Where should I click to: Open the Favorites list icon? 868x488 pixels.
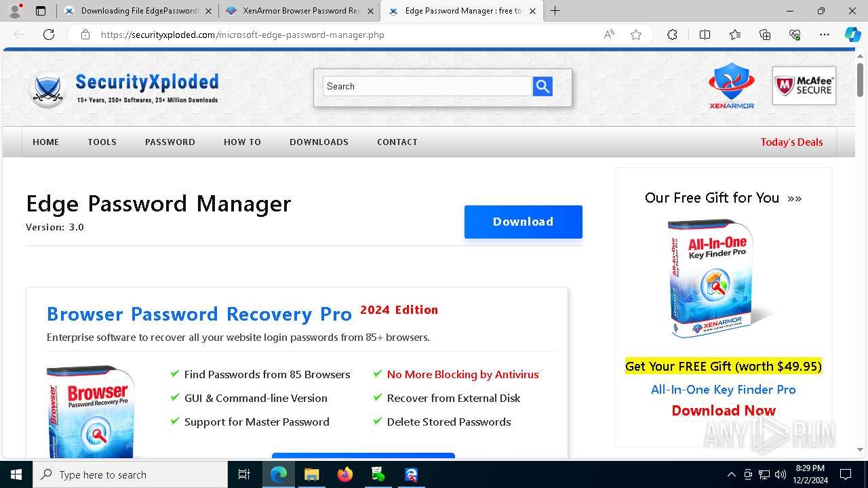coord(735,35)
